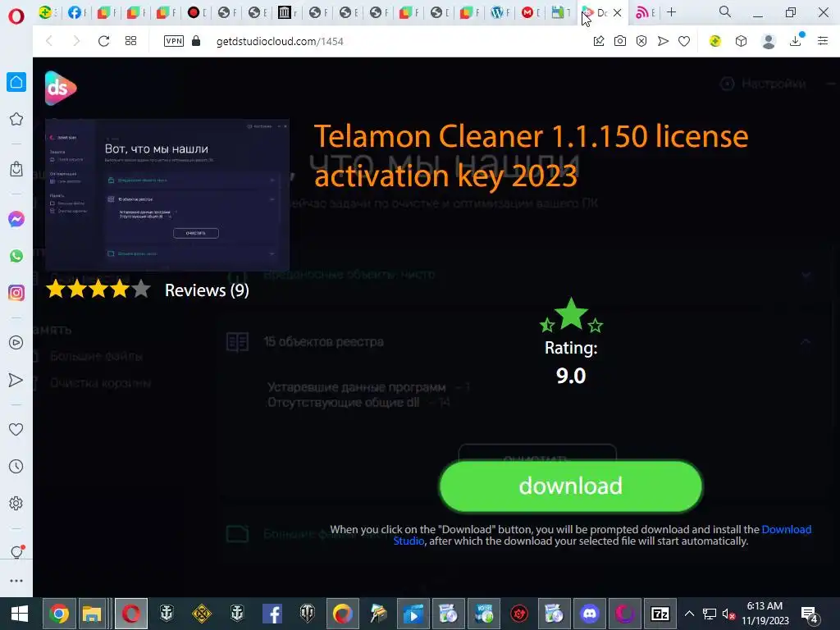Open WhatsApp in the Opera sidebar
This screenshot has width=840, height=630.
pos(16,256)
